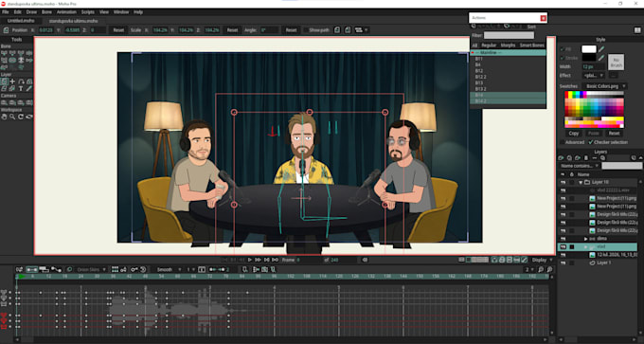Image resolution: width=644 pixels, height=344 pixels.
Task: Click the flip layer vertically icon in options bar
Action: point(348,30)
